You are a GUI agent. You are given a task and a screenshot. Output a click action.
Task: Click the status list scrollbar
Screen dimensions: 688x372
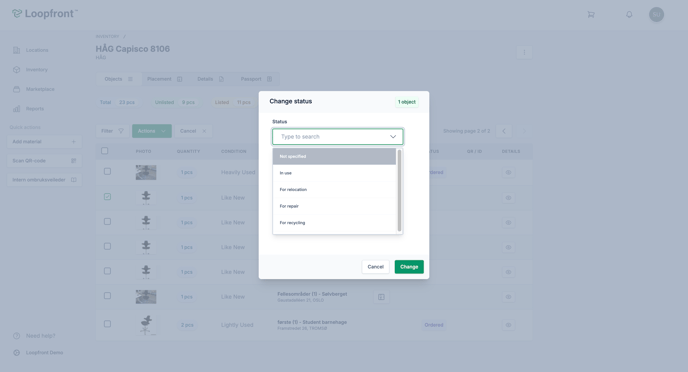point(399,190)
